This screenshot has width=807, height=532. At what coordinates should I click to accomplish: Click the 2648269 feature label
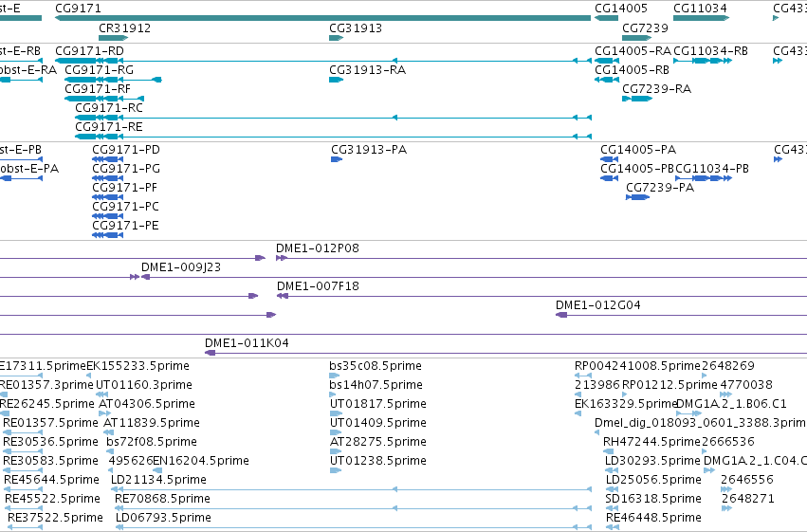(x=728, y=366)
